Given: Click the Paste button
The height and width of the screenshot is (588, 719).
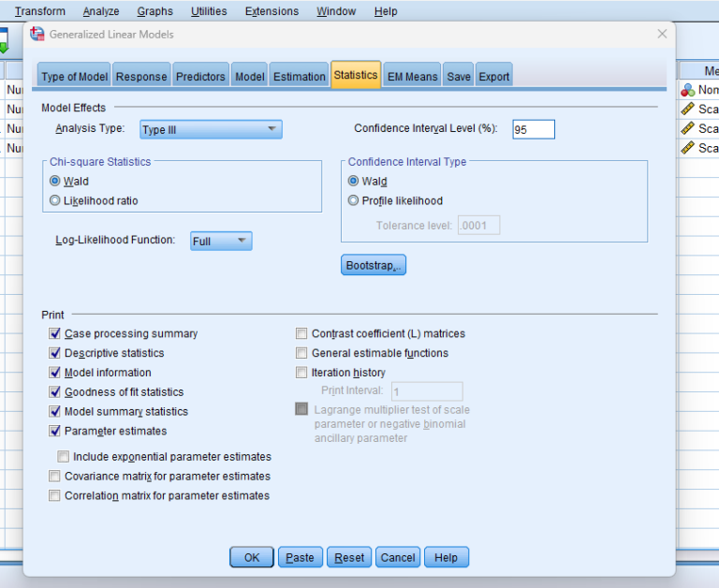Looking at the screenshot, I should tap(301, 557).
